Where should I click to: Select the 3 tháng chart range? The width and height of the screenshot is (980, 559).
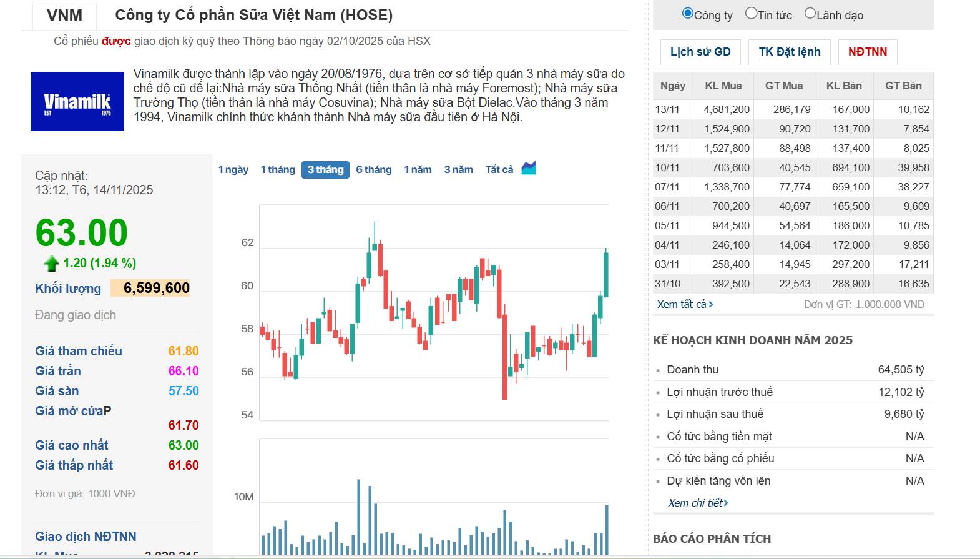pos(325,170)
